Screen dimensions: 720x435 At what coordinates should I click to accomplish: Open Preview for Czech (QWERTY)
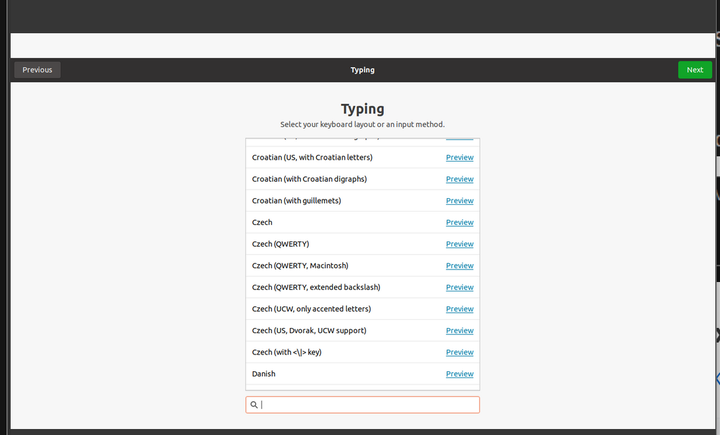point(459,244)
